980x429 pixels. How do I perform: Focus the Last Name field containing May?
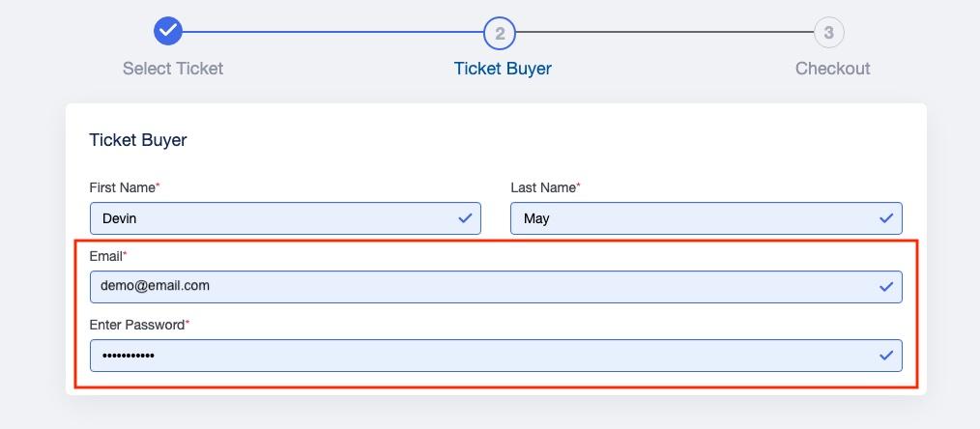(x=706, y=218)
